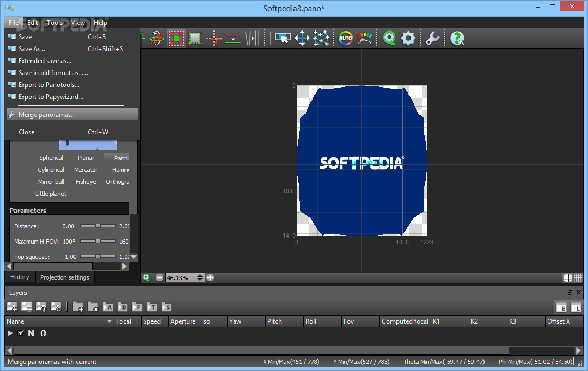Choose Export to Panotools...
Screen dimensions: 588x371
coord(72,85)
